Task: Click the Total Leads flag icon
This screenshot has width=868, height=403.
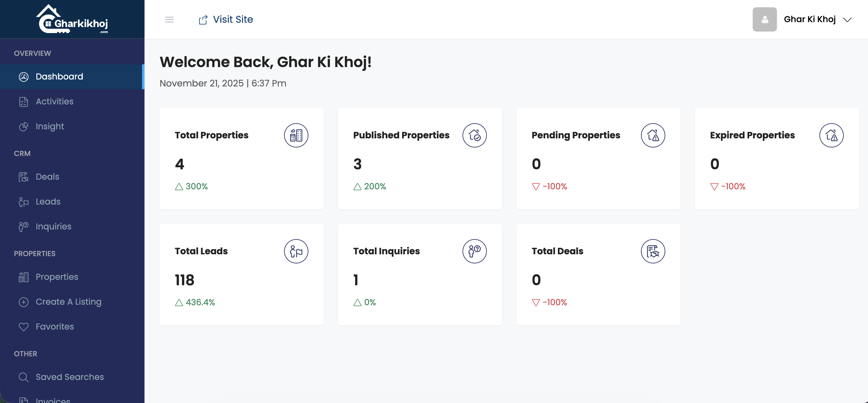Action: click(x=296, y=251)
